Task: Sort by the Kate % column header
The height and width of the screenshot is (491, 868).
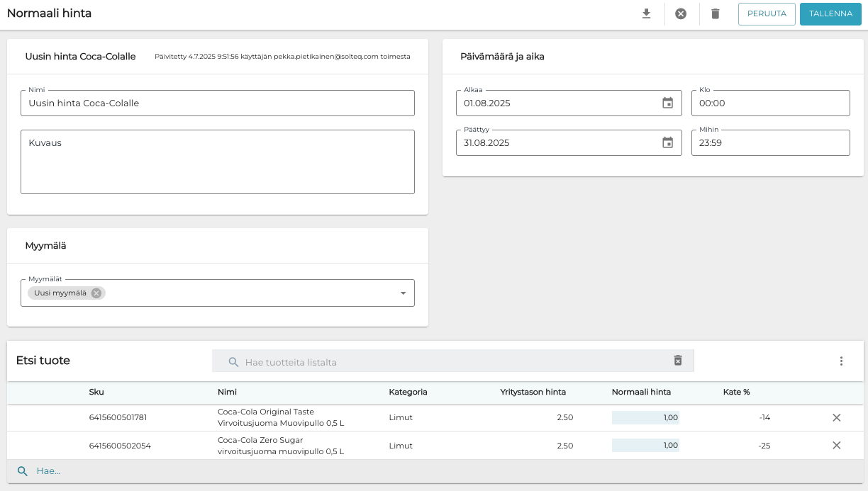Action: click(736, 392)
